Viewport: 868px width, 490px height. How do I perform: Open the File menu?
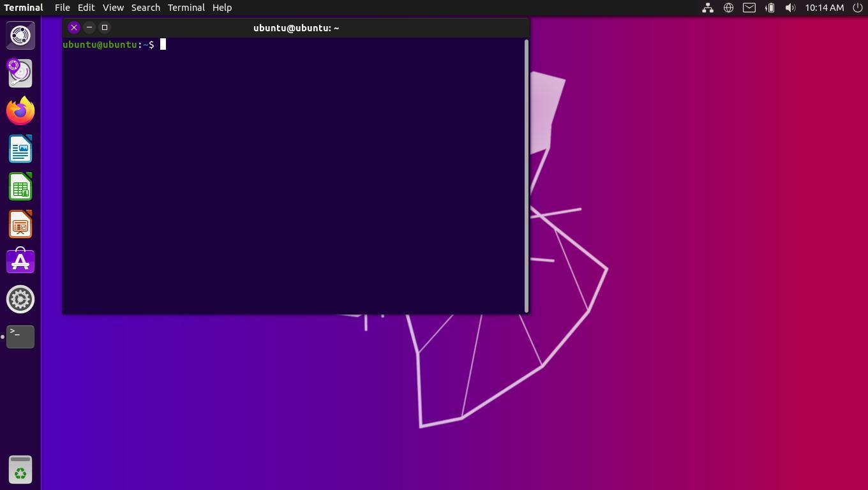62,8
